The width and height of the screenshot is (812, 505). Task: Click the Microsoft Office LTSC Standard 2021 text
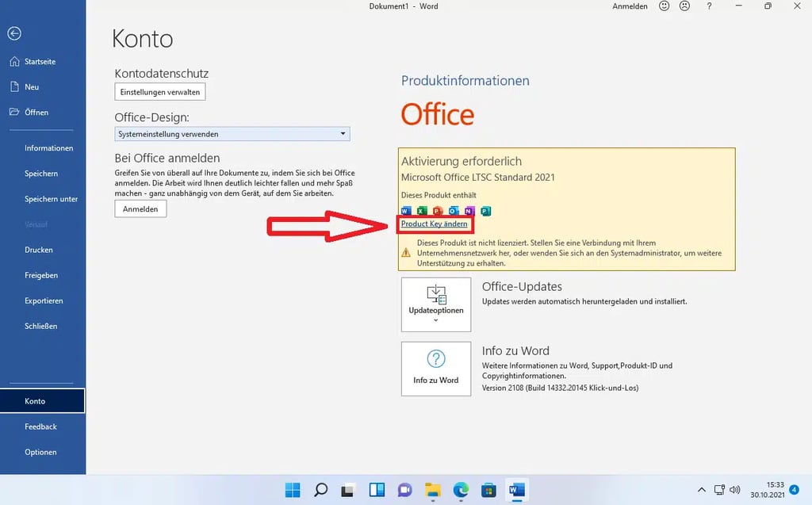point(478,177)
